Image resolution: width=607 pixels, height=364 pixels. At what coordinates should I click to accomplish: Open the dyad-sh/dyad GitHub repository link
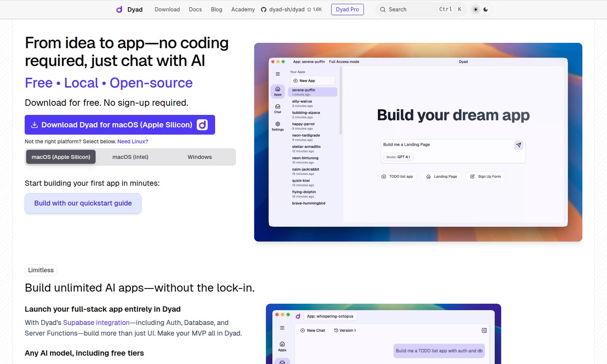point(291,9)
